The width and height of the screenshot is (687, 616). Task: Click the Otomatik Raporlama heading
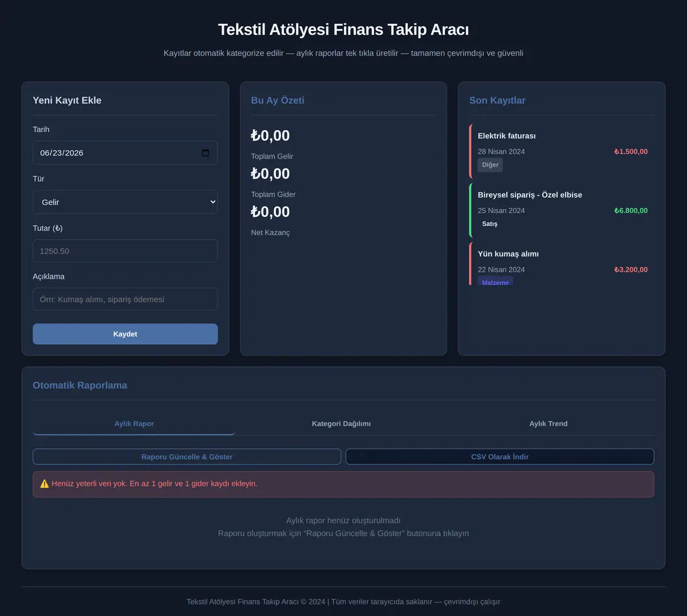pyautogui.click(x=80, y=385)
